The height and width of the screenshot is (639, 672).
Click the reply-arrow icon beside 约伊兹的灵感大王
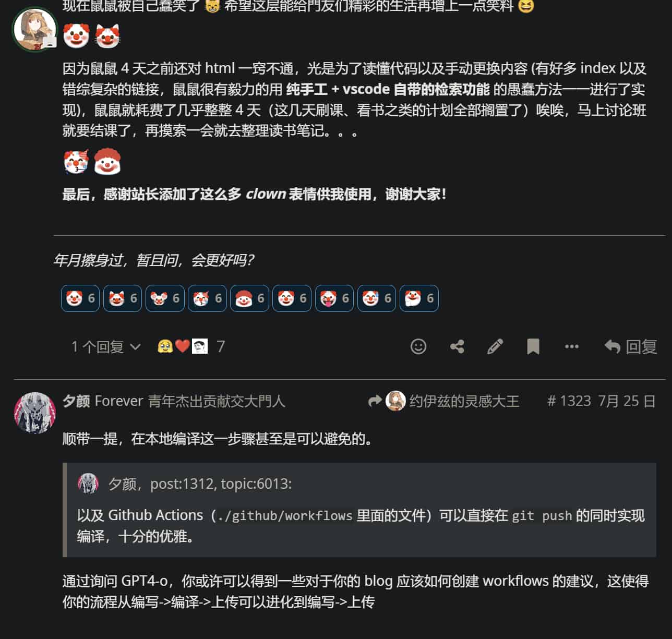click(375, 401)
